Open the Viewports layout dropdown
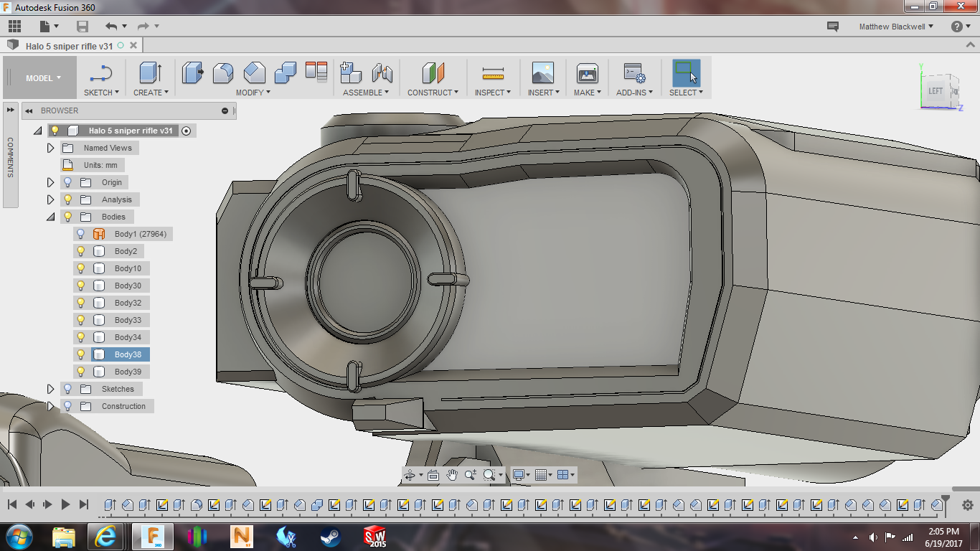This screenshot has height=551, width=980. click(x=566, y=475)
